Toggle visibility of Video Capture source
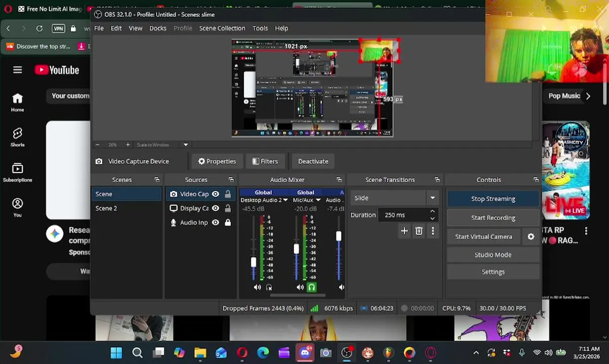The image size is (609, 364). [x=215, y=194]
